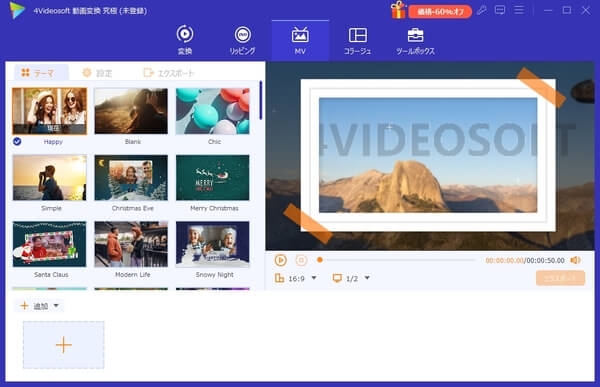This screenshot has height=387, width=600.
Task: Click the gift box promo icon
Action: coord(398,10)
